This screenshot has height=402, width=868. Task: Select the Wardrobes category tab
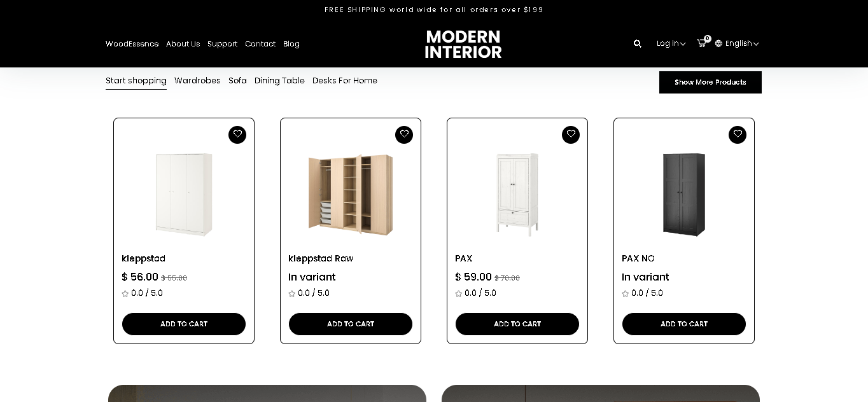point(197,81)
